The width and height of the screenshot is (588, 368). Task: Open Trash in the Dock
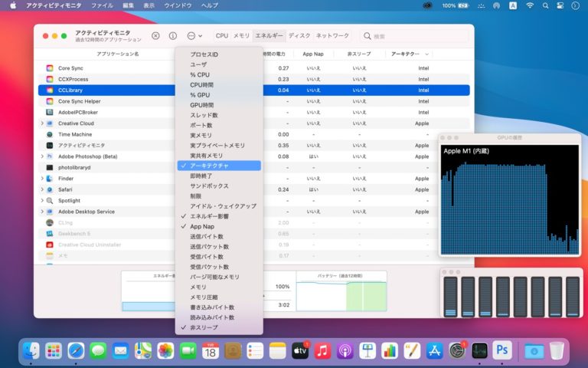(x=557, y=351)
